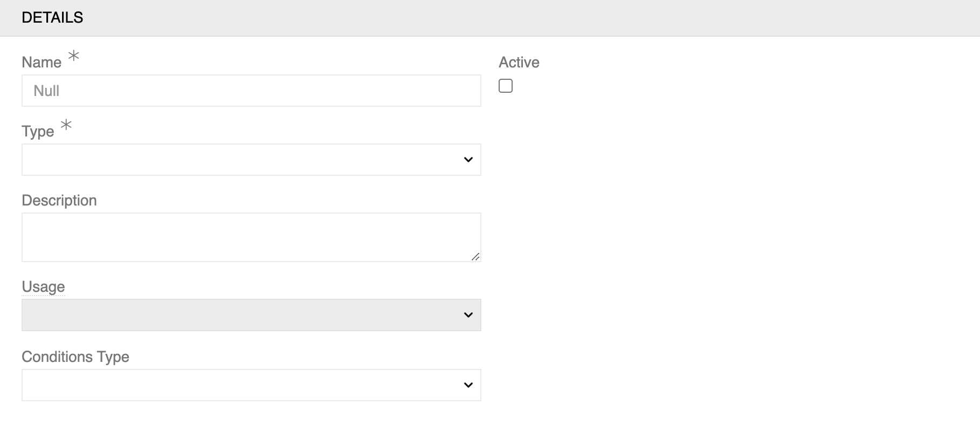The image size is (980, 425).
Task: Open the Type dropdown chevron
Action: 467,159
